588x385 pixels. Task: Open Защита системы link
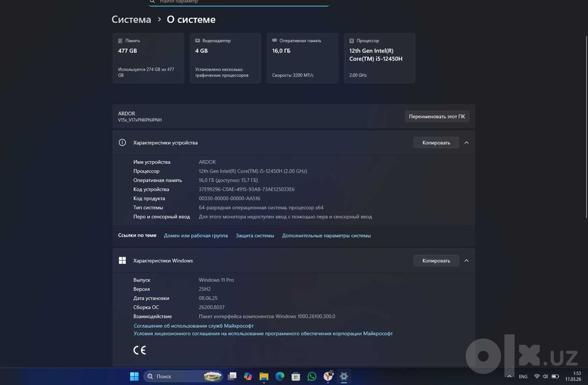pos(255,235)
